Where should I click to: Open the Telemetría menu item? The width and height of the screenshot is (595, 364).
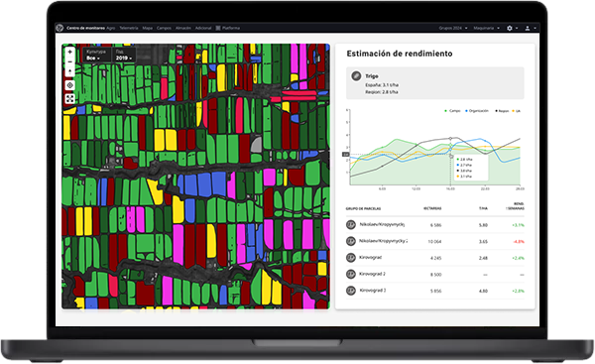(129, 28)
